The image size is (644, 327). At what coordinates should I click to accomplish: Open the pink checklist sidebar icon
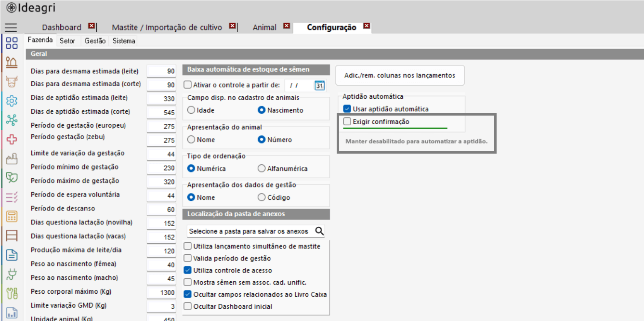pyautogui.click(x=12, y=197)
